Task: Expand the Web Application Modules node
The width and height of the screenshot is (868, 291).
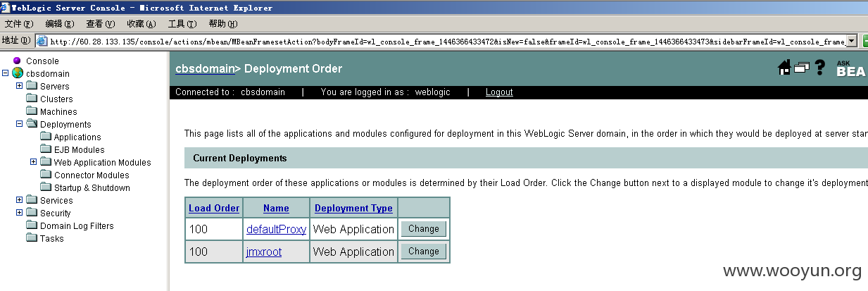Action: coord(34,162)
